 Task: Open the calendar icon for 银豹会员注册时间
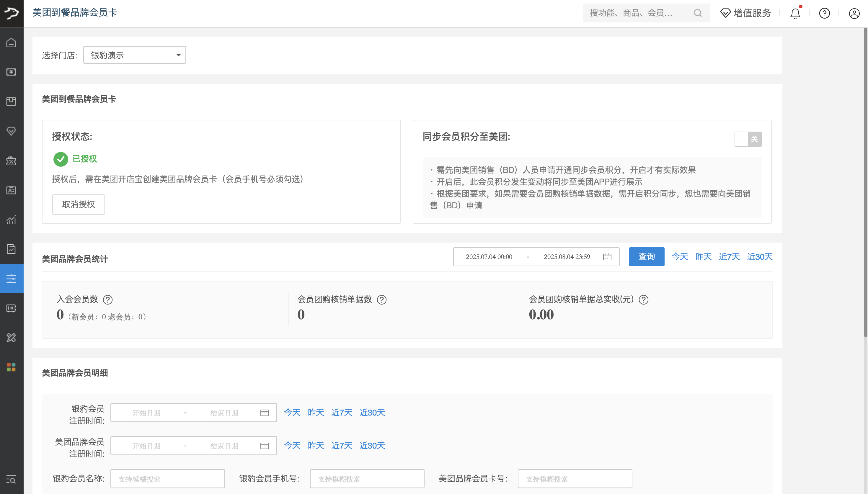click(x=264, y=413)
